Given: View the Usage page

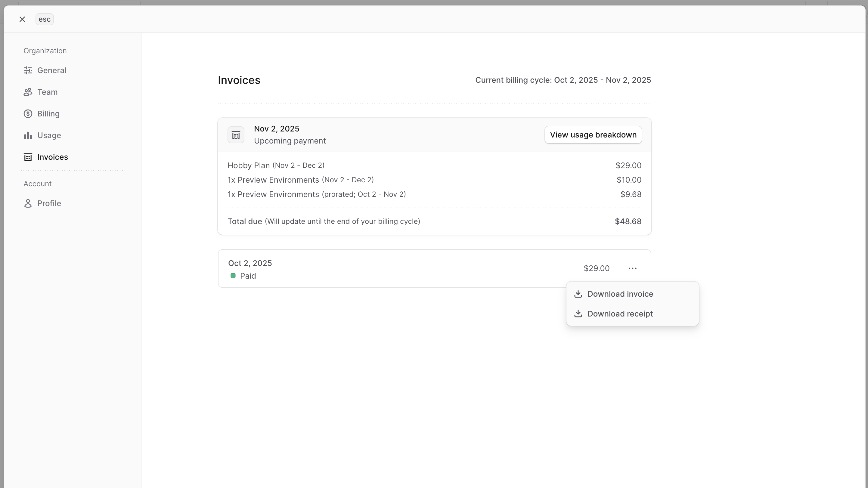Looking at the screenshot, I should pos(49,135).
